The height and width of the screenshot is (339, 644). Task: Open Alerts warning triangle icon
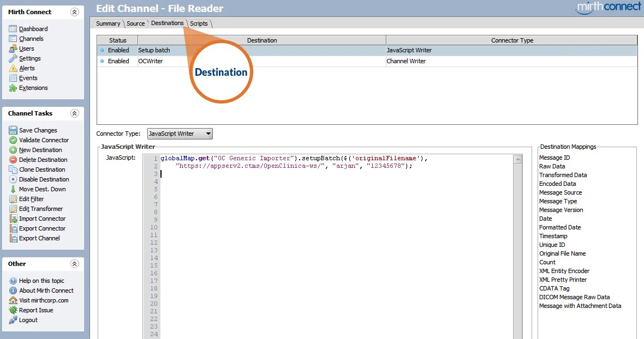click(13, 68)
